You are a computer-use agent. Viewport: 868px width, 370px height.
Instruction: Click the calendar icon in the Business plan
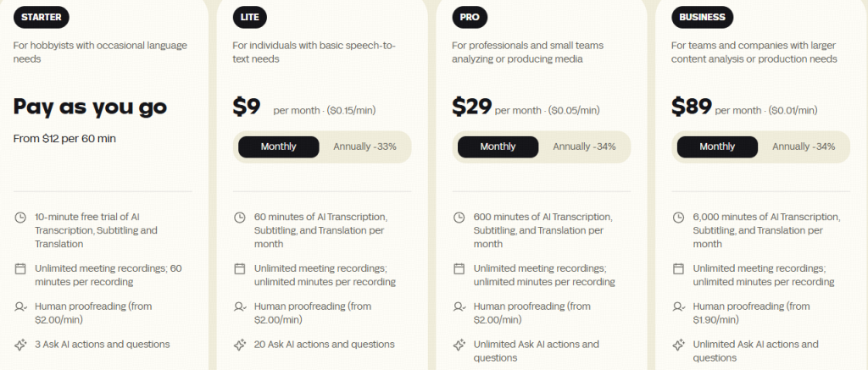tap(678, 268)
